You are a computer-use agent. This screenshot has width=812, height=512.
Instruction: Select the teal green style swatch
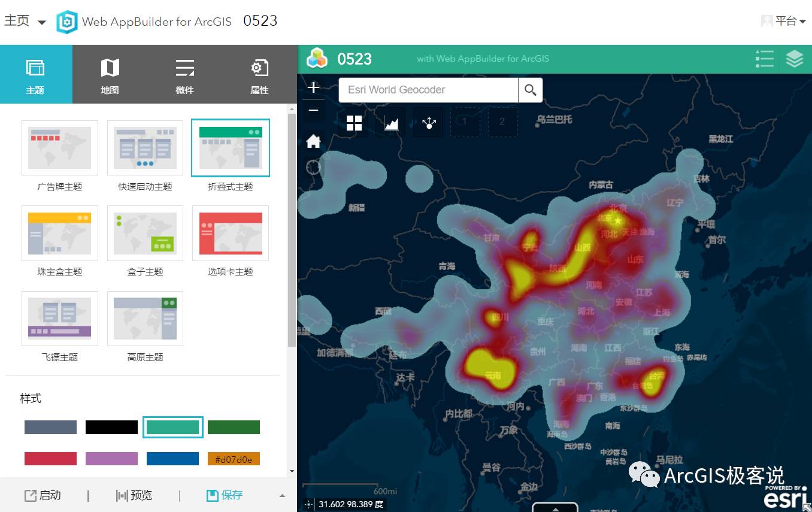coord(172,427)
